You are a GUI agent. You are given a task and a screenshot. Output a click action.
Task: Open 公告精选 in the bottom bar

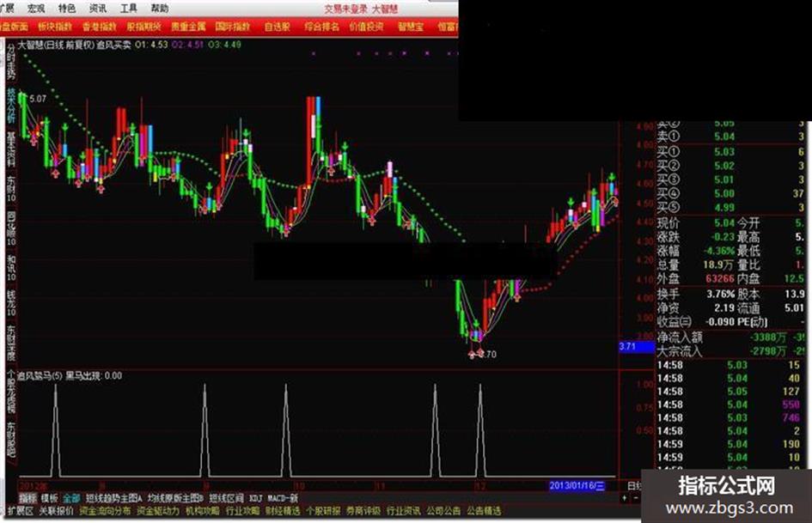click(484, 511)
